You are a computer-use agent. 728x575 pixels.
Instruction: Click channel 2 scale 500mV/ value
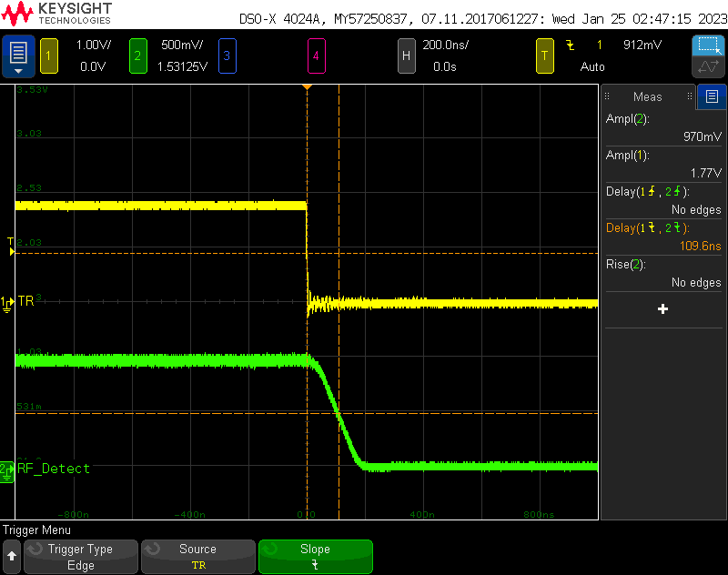click(182, 45)
